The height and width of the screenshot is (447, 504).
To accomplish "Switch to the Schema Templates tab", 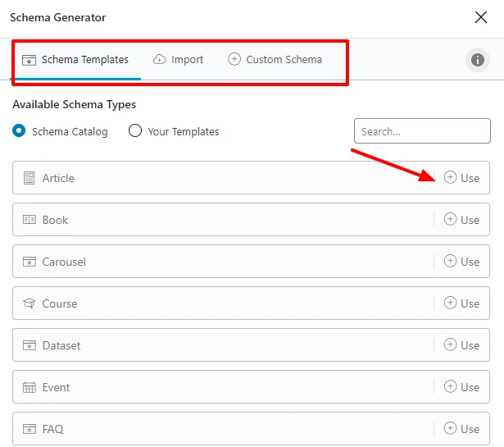I will 75,60.
